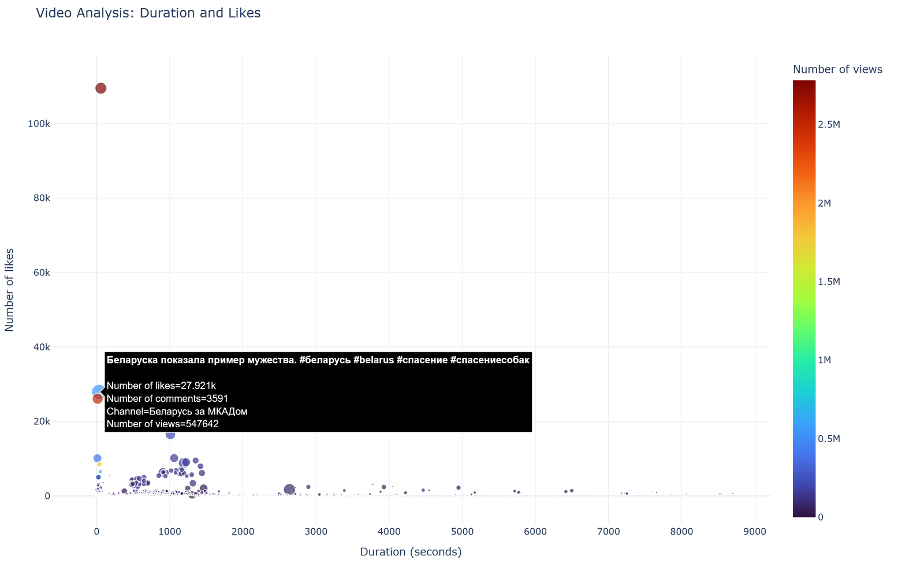Click the light blue hovered marker at 27.9k likes

click(x=98, y=391)
